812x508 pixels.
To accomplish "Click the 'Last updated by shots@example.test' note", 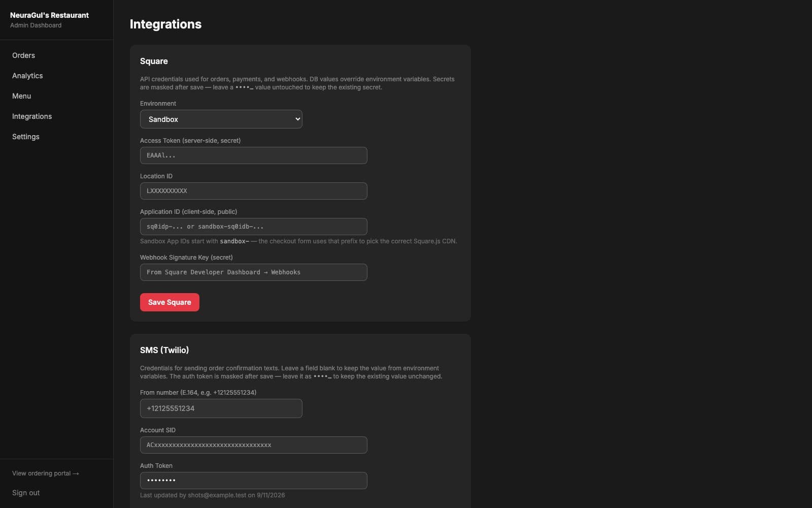I will point(212,495).
